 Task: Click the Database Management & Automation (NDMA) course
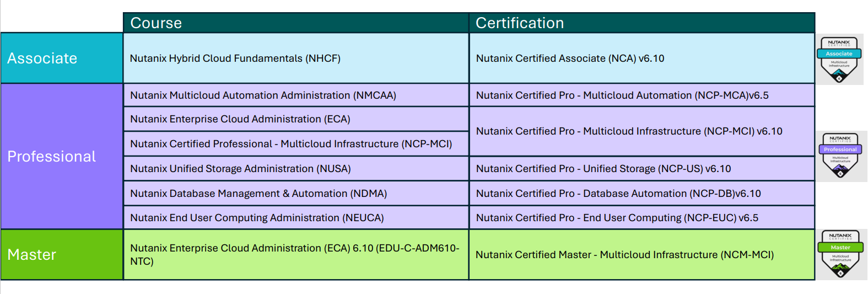point(258,194)
